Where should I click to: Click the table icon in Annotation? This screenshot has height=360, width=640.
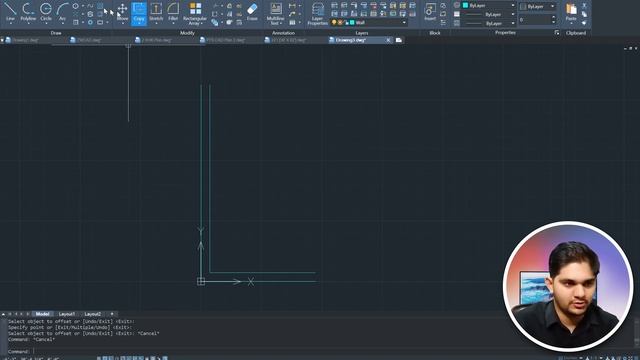pos(292,22)
